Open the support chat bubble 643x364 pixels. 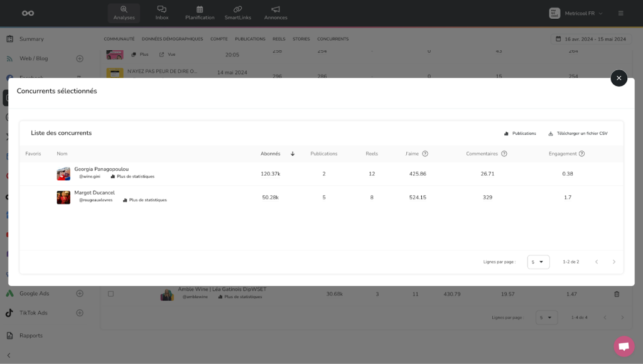(x=624, y=346)
